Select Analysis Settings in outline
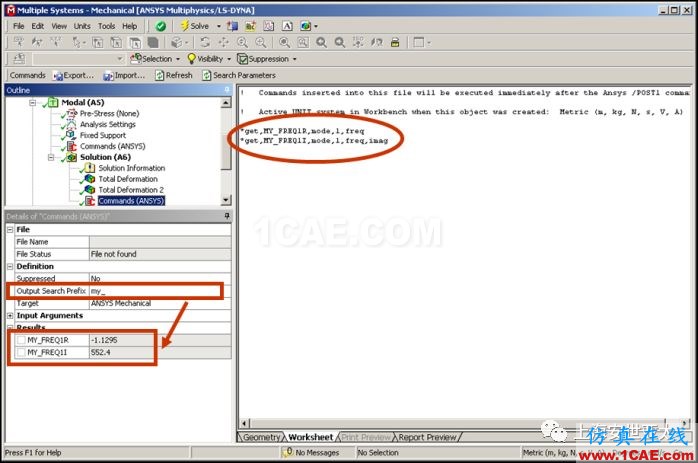Viewport: 698px width, 463px height. pos(107,125)
